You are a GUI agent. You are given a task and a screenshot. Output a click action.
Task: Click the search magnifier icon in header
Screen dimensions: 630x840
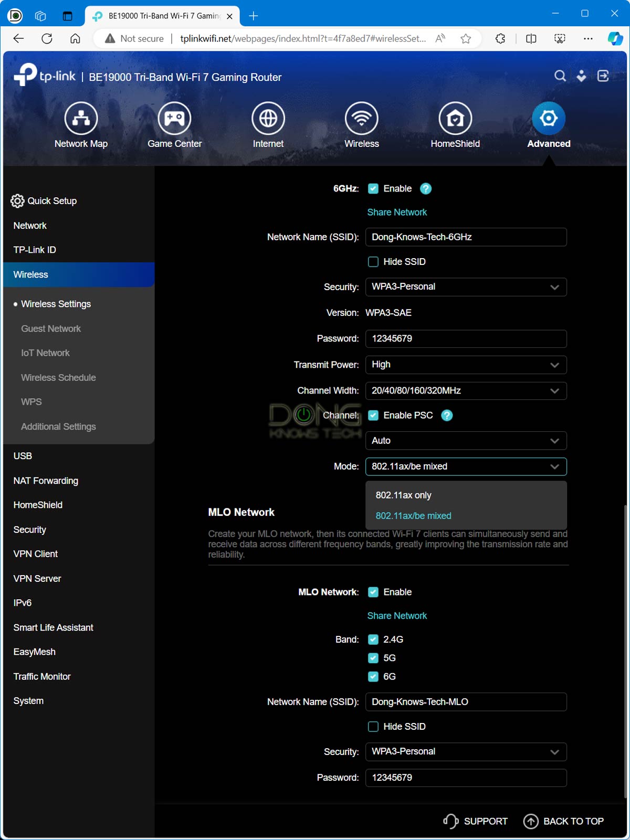click(x=560, y=76)
